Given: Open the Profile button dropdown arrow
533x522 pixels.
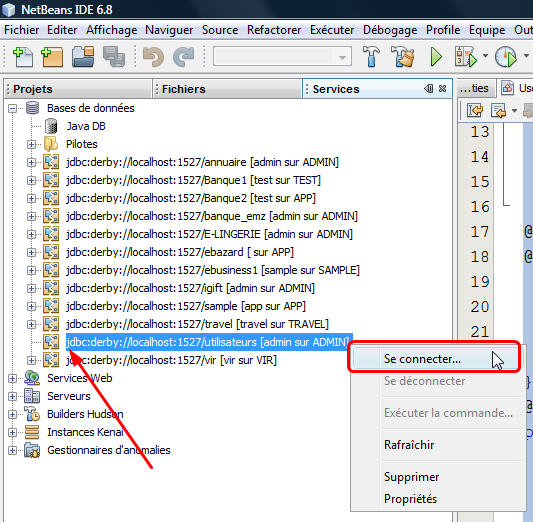Looking at the screenshot, I should (526, 56).
